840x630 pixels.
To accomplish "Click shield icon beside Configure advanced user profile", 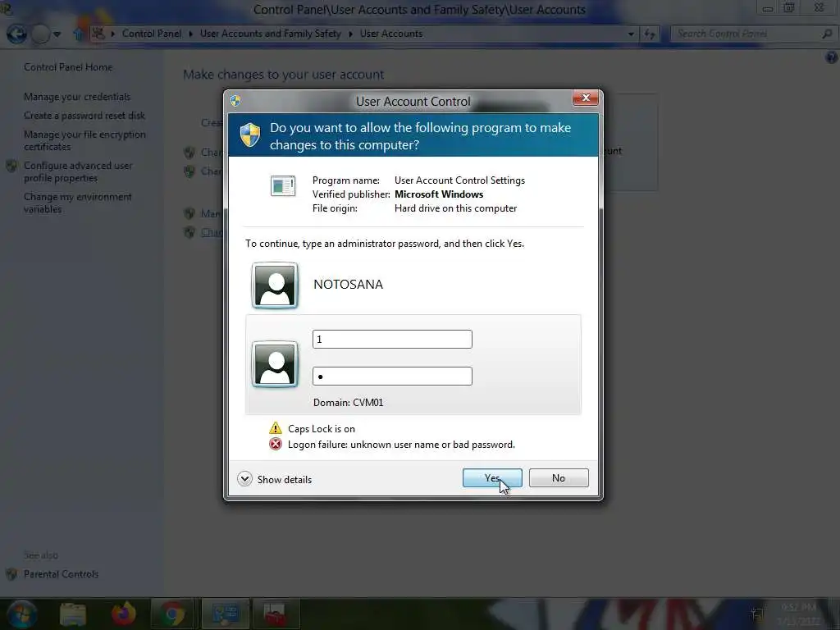I will tap(11, 166).
